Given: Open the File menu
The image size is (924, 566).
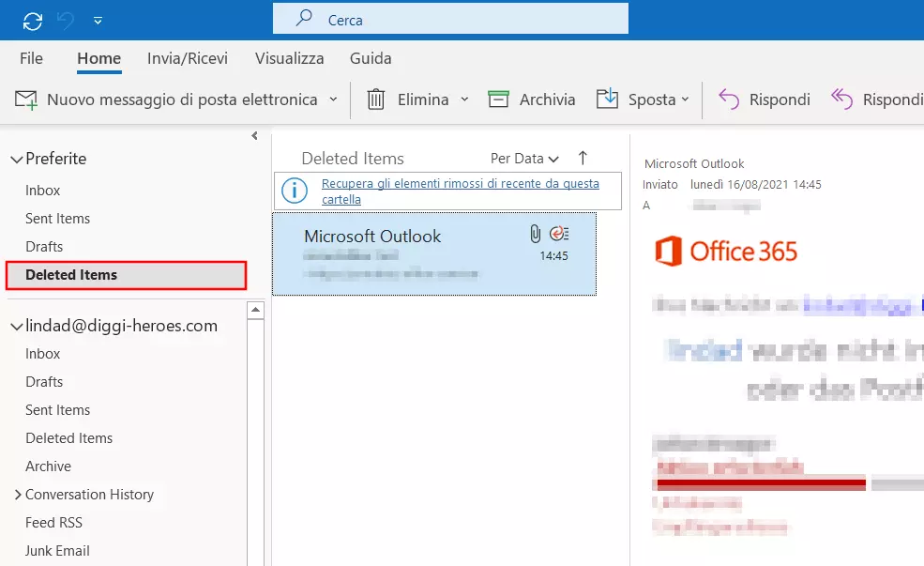Looking at the screenshot, I should pyautogui.click(x=31, y=58).
